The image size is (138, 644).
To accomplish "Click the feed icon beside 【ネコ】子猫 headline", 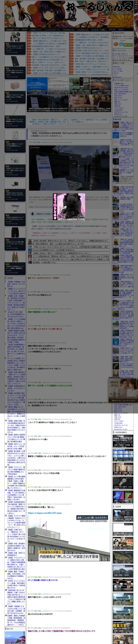I will pyautogui.click(x=72, y=53).
